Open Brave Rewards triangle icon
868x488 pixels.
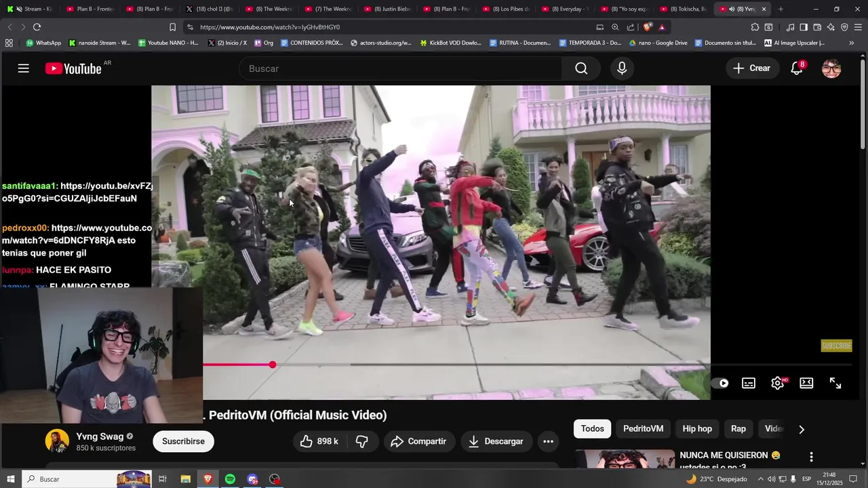pyautogui.click(x=662, y=27)
